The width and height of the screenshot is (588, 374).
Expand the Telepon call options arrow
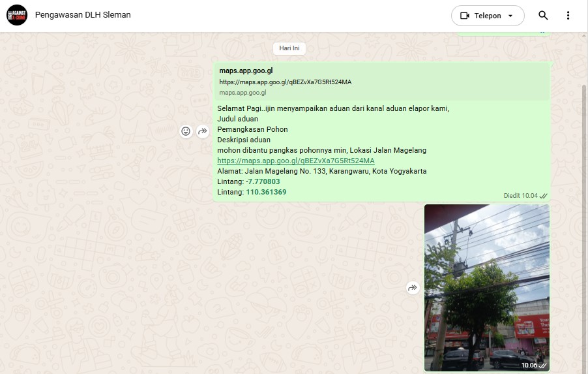[x=510, y=16]
